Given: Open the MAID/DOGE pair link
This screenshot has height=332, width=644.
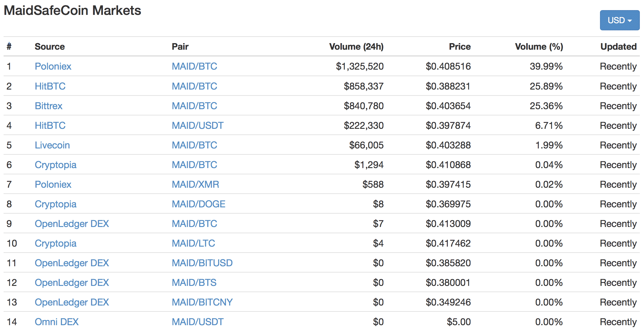Looking at the screenshot, I should [x=199, y=204].
